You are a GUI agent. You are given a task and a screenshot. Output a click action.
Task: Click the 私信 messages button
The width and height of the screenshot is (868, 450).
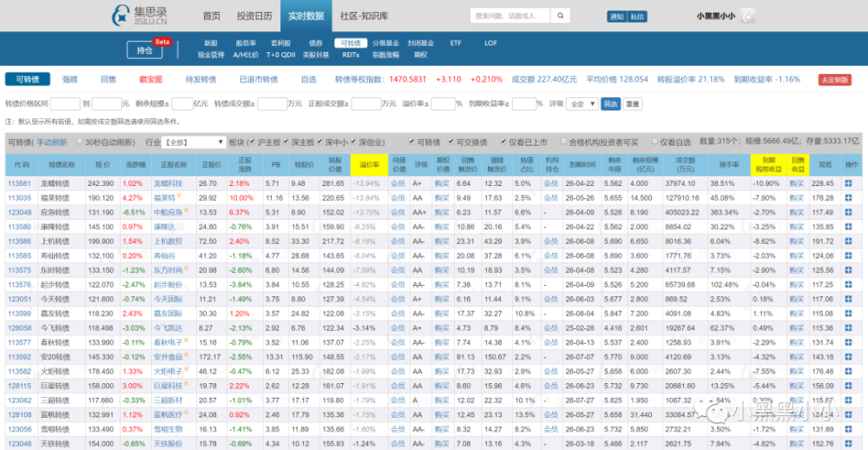(x=637, y=17)
